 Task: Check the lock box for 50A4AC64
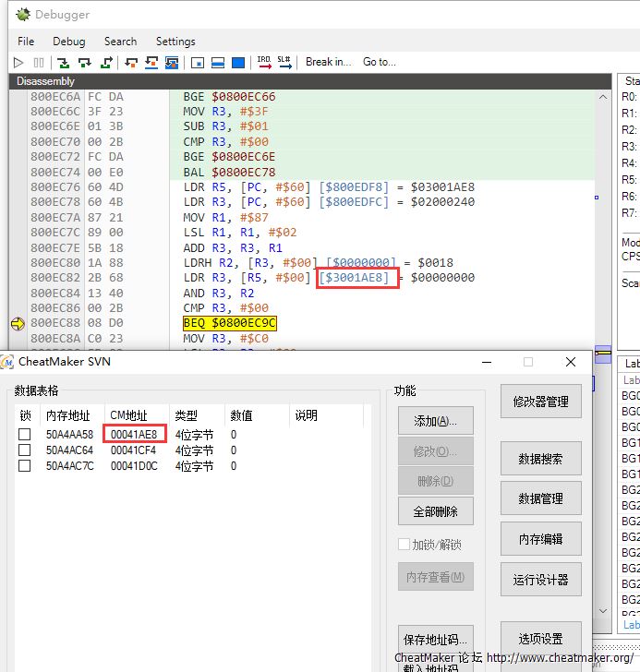tap(25, 450)
